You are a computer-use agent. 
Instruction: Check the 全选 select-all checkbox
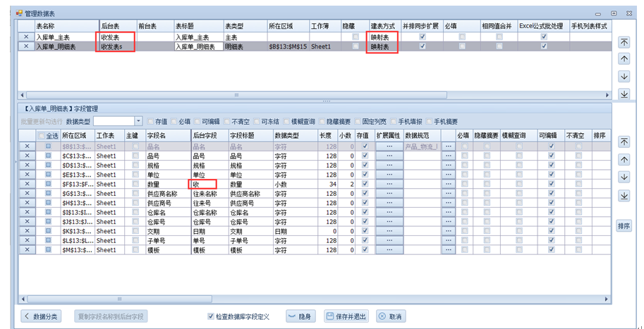(41, 135)
